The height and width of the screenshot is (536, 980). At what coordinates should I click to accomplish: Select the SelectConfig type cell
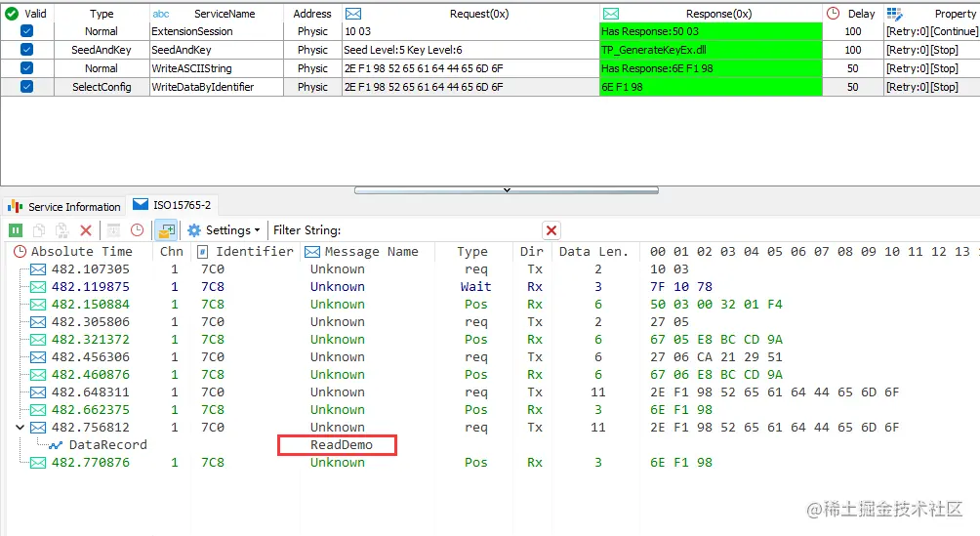(x=102, y=87)
